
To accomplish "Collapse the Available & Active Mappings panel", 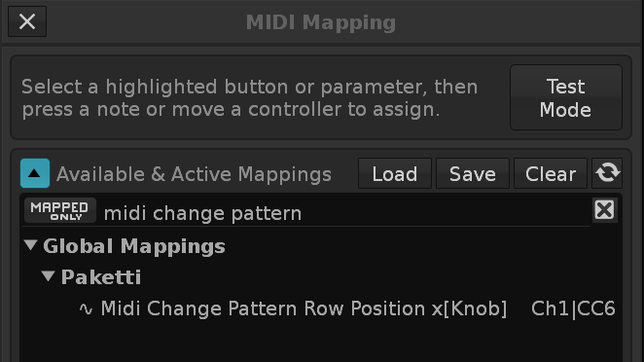I will click(x=35, y=173).
